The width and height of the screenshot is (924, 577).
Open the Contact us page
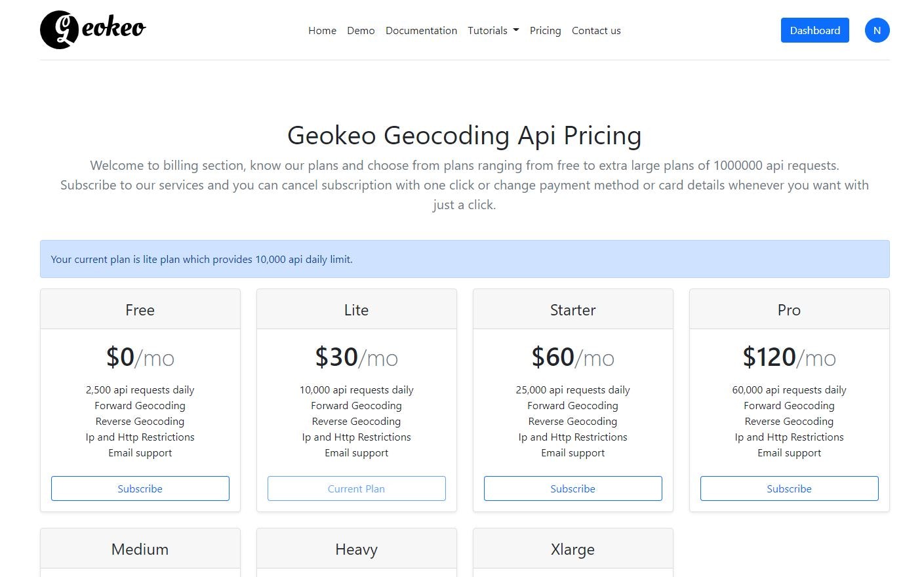point(595,31)
